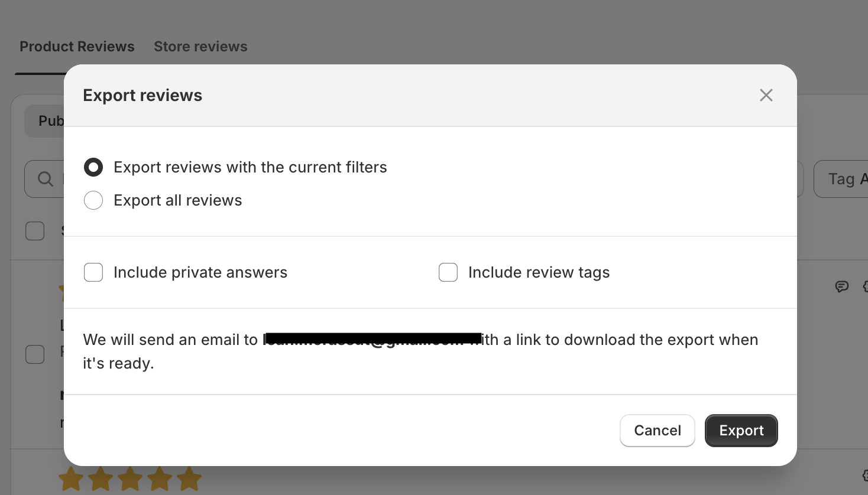
Task: Switch to the Product Reviews tab
Action: 77,47
